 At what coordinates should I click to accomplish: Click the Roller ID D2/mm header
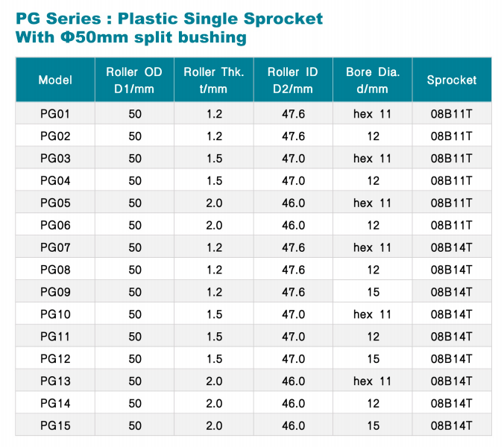coord(293,80)
